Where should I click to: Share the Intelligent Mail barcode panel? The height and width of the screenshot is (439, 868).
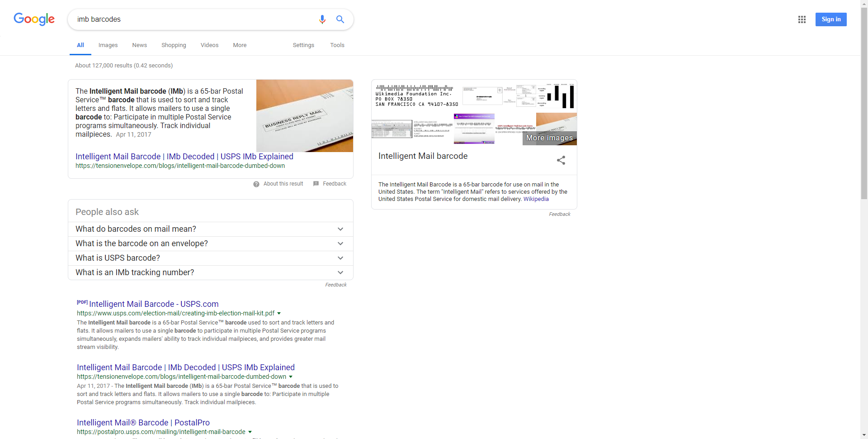pos(561,160)
